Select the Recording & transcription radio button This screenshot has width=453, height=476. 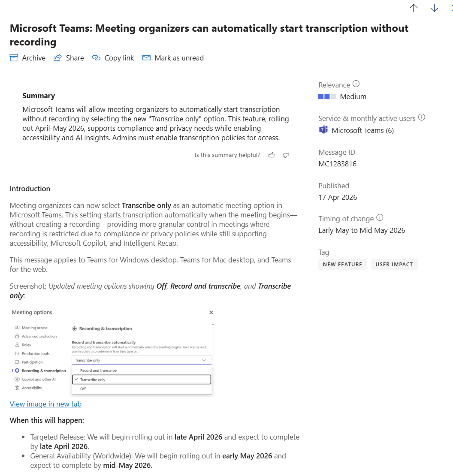[x=74, y=328]
